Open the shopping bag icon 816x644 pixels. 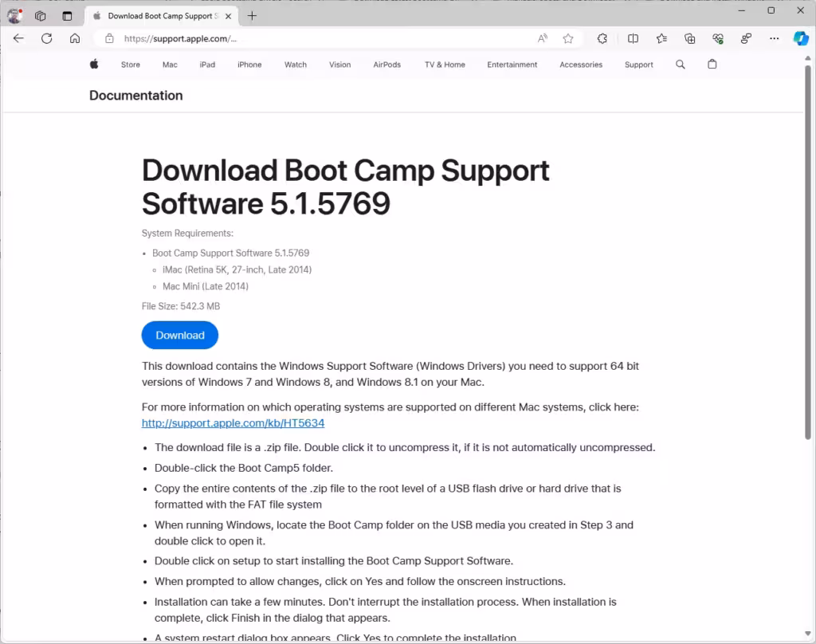[712, 64]
